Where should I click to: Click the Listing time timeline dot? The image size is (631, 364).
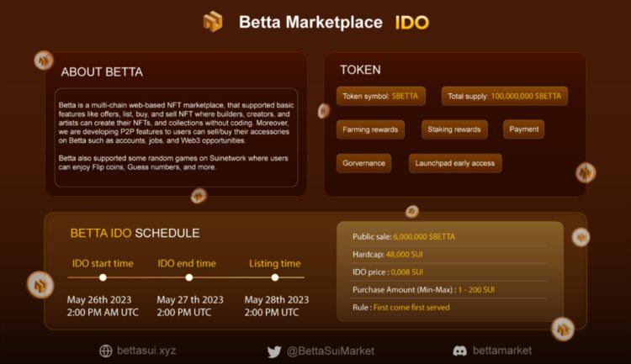(x=275, y=277)
